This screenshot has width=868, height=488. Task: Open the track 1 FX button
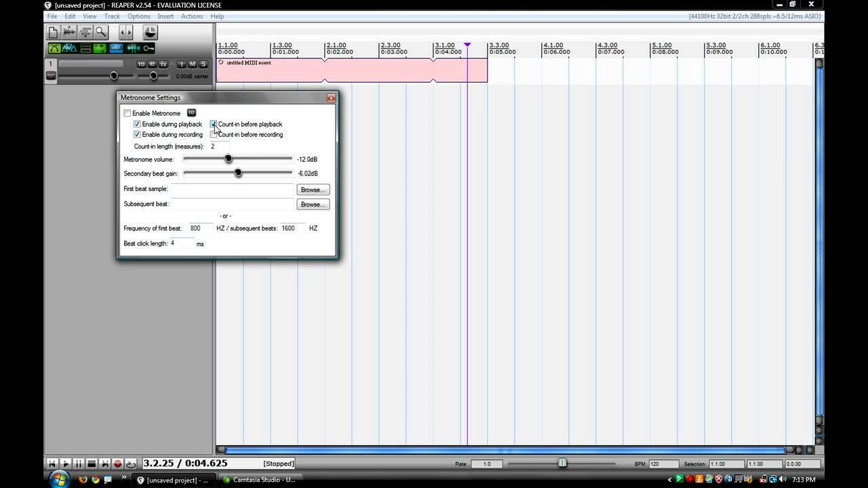point(163,64)
